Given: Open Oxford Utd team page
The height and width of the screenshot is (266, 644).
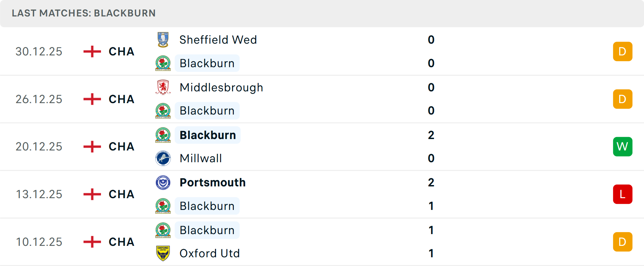Looking at the screenshot, I should (210, 253).
